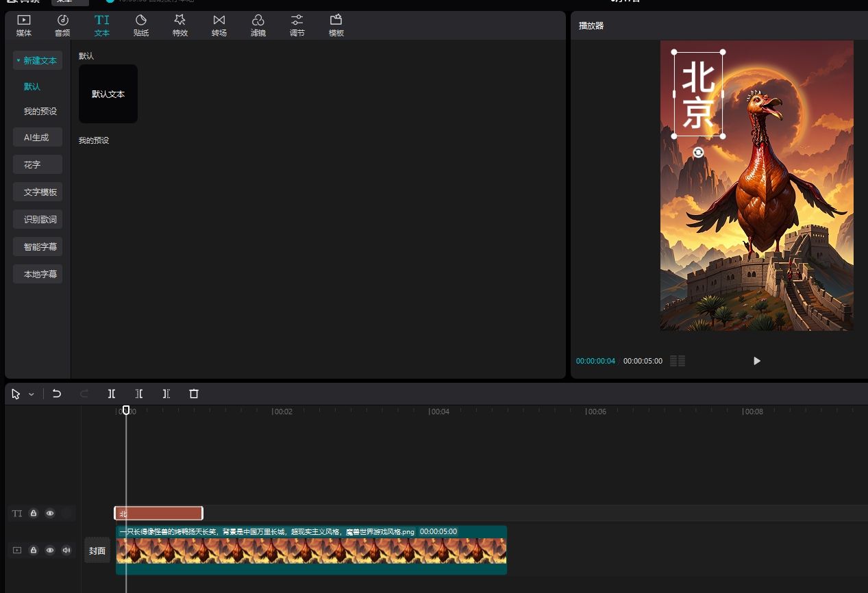Click the undo arrow in timeline toolbar
The image size is (868, 593).
(57, 394)
